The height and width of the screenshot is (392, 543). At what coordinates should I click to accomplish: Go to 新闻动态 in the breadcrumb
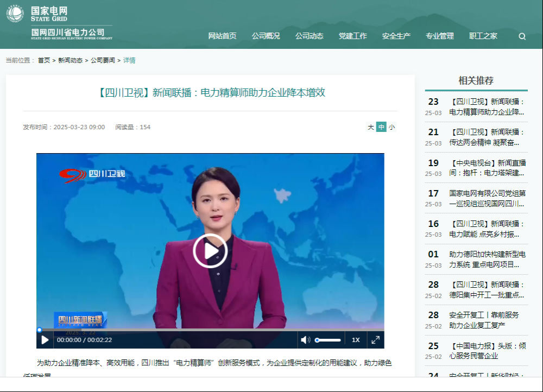pyautogui.click(x=70, y=60)
